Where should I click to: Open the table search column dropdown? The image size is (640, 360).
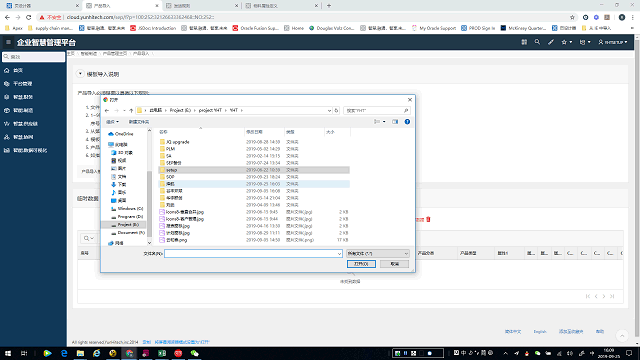[x=88, y=238]
